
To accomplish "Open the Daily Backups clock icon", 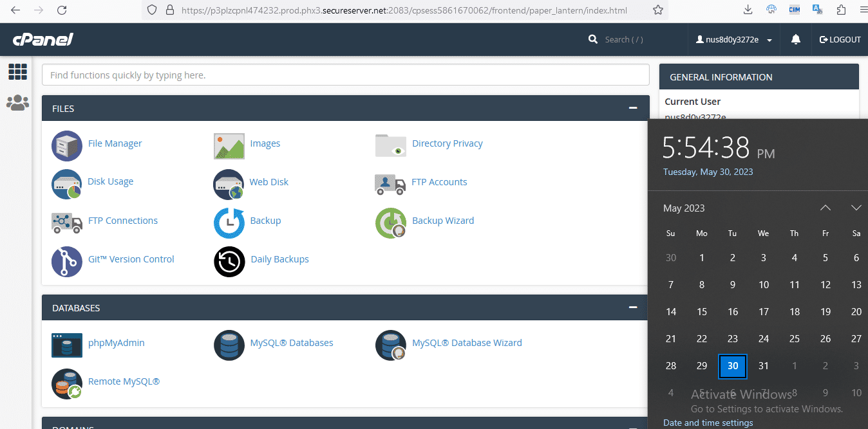I will pyautogui.click(x=229, y=261).
